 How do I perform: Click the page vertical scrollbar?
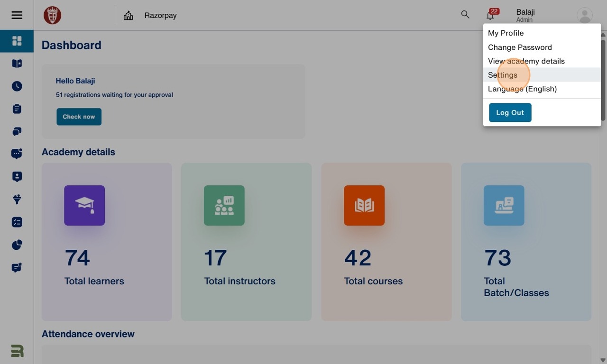pyautogui.click(x=603, y=80)
